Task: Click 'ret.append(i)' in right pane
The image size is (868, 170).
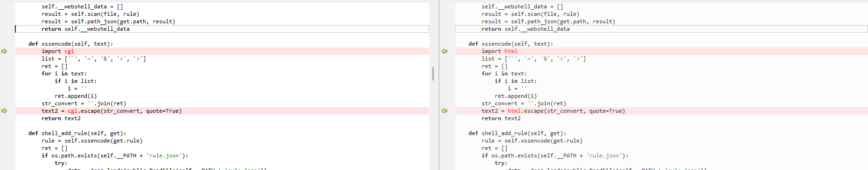Action: coord(516,96)
